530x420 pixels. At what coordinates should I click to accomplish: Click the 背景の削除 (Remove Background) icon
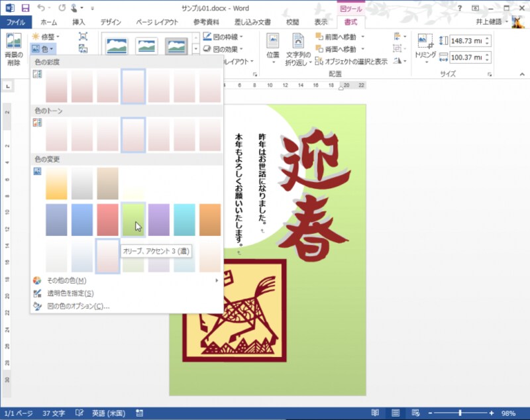[14, 44]
